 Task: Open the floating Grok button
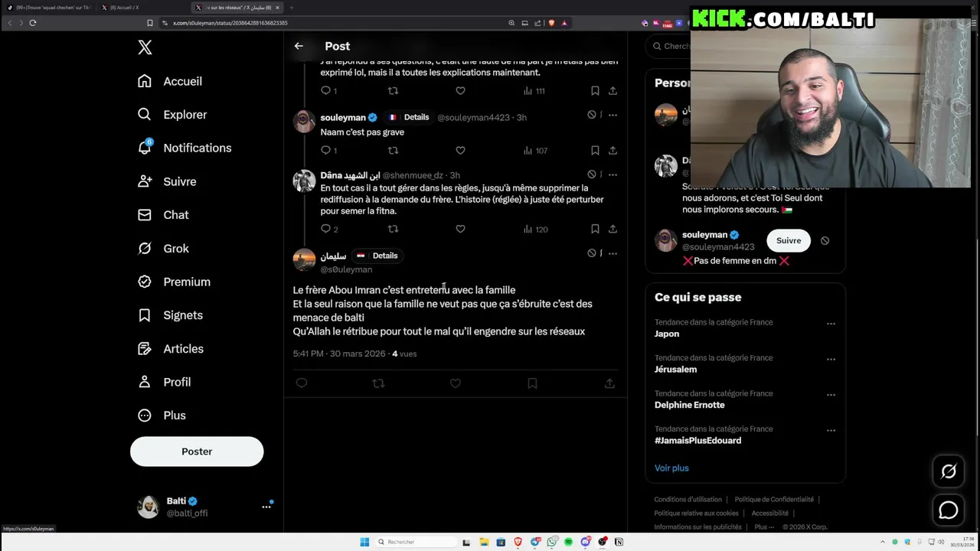click(949, 471)
